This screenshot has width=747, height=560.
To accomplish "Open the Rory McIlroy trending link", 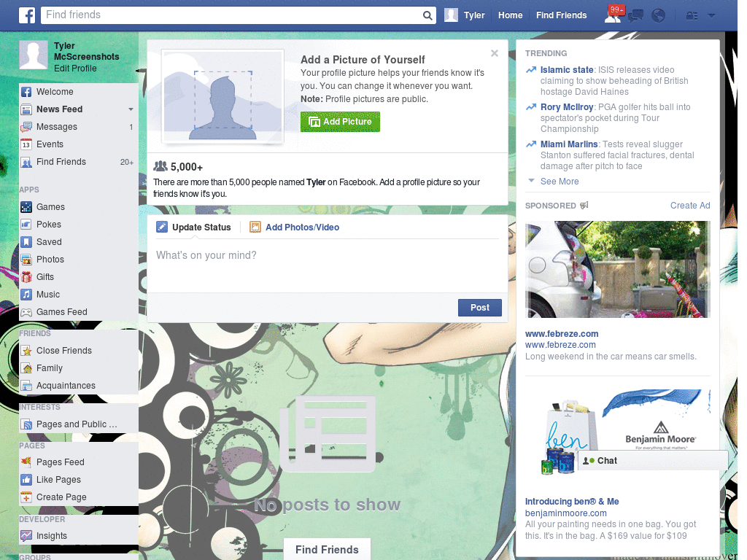I will click(566, 106).
